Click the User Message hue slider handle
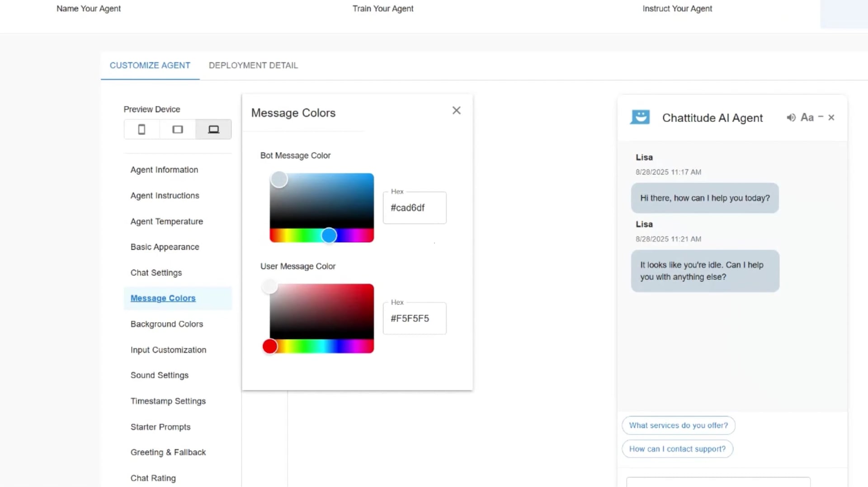The height and width of the screenshot is (487, 868). (x=270, y=347)
